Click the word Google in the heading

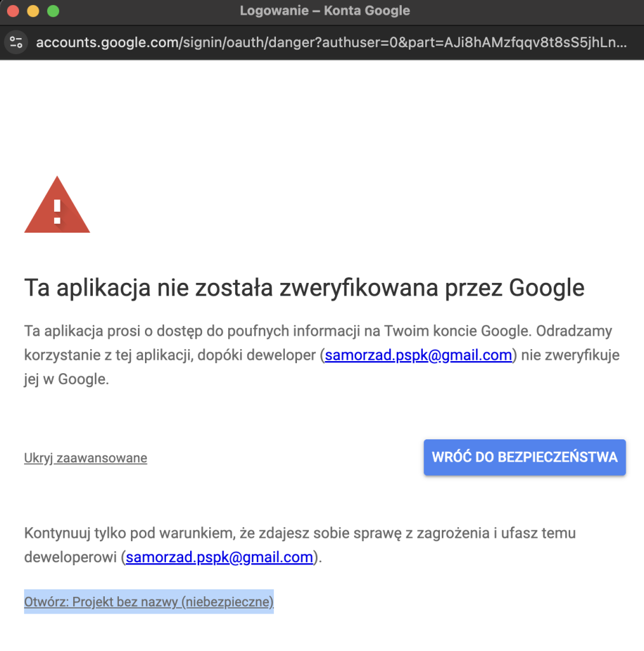[547, 288]
